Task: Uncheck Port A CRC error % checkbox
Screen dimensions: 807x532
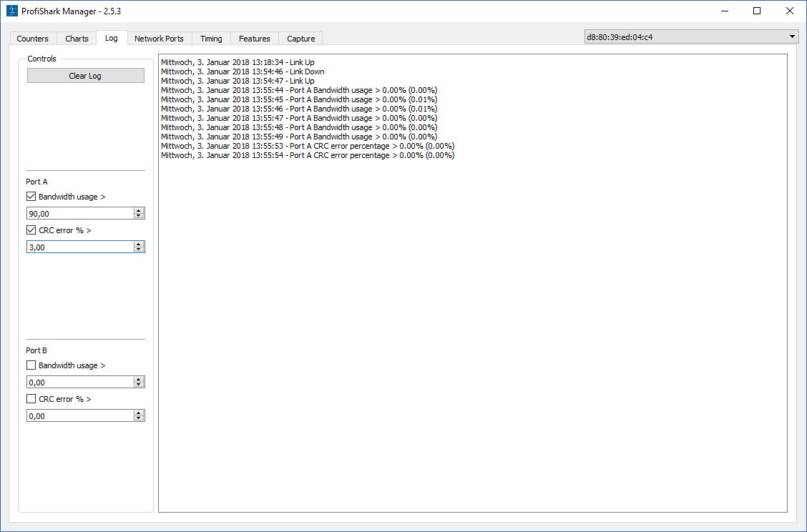Action: tap(31, 230)
